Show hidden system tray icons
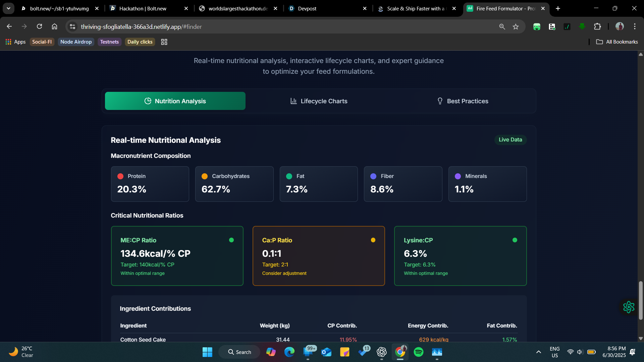644x362 pixels. click(x=538, y=352)
